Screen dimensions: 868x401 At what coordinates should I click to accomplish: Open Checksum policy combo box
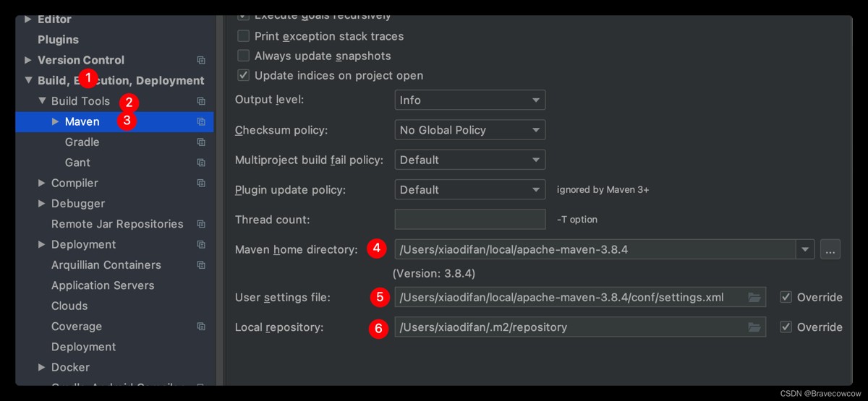point(469,130)
